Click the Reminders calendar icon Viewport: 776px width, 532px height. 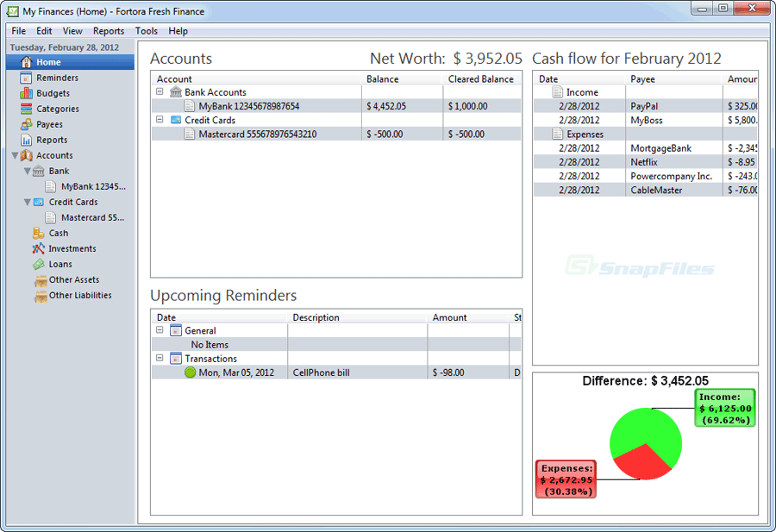click(x=26, y=78)
